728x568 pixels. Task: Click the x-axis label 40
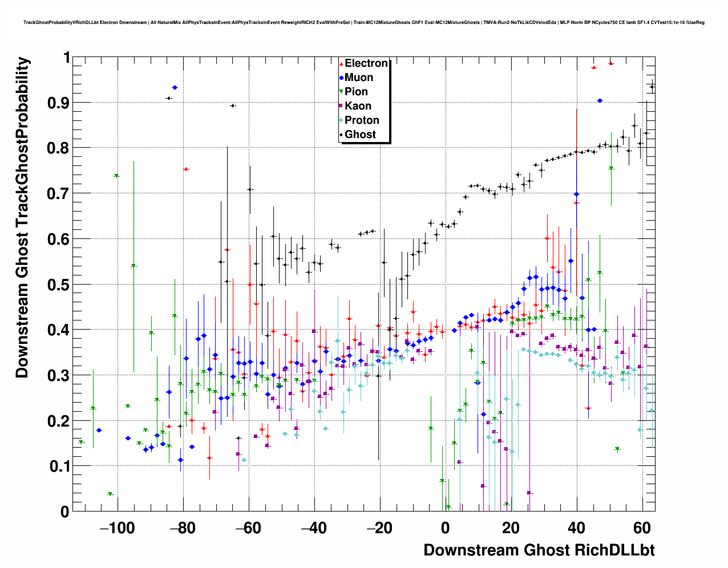coord(576,528)
